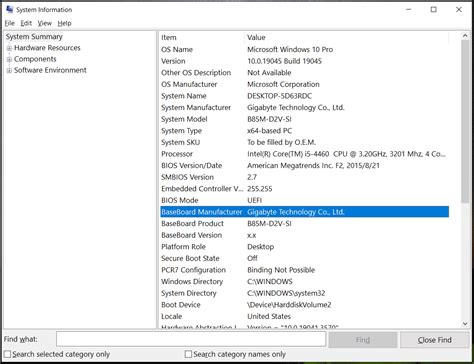Click the Intel Core i5-4460 processor value

(x=346, y=154)
